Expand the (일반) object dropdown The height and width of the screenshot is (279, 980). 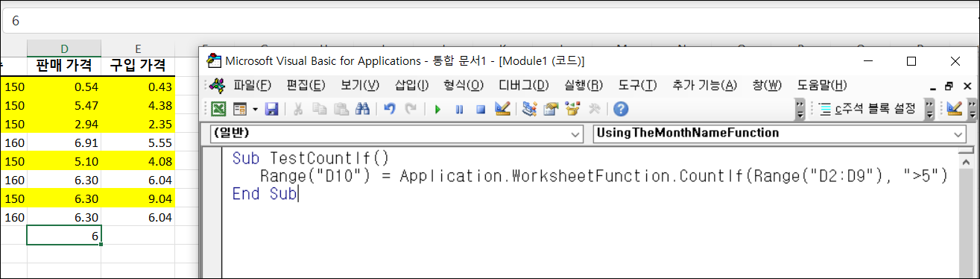(575, 134)
